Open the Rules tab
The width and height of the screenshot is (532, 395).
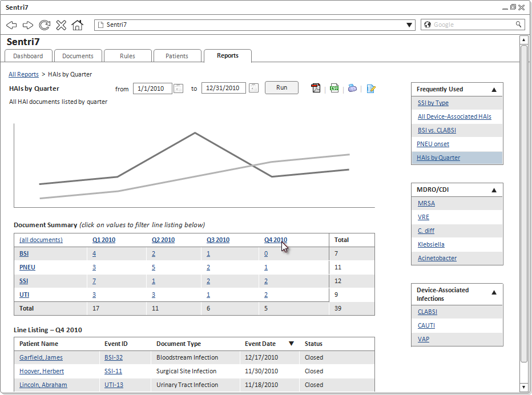tap(127, 56)
